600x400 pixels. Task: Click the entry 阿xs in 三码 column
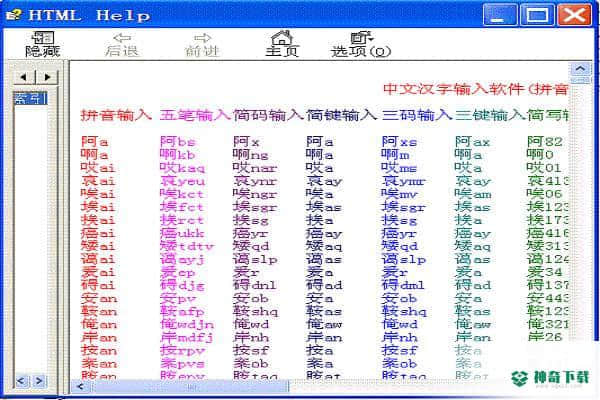pos(399,142)
